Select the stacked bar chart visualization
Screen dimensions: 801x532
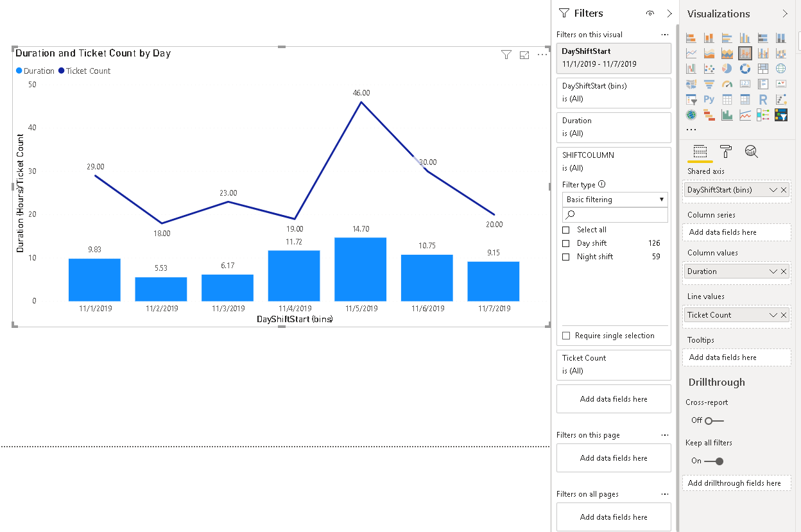coord(691,38)
